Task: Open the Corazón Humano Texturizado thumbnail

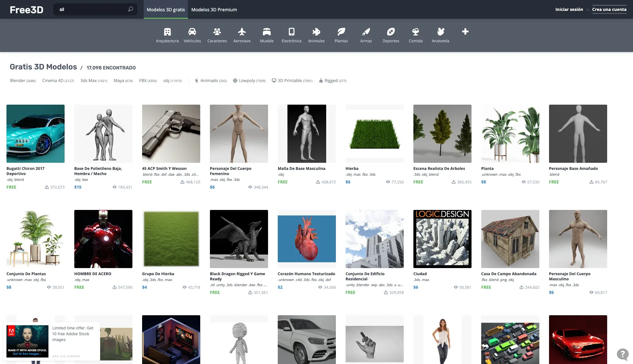Action: click(x=307, y=239)
